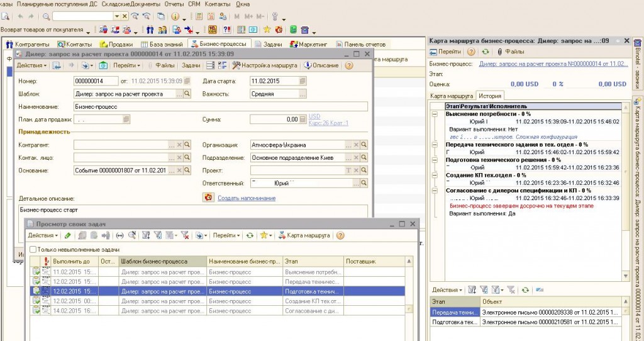Click the 1C CRM icon in toolbar

[213, 30]
